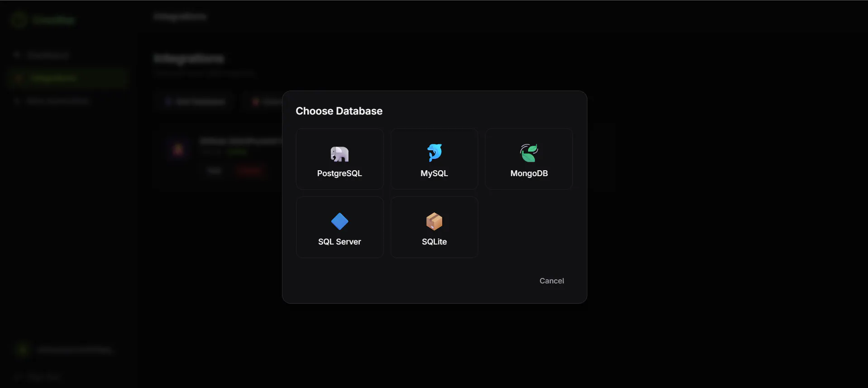Screen dimensions: 868x388
Task: Select the PostgreSQL elephant database option
Action: click(339, 159)
